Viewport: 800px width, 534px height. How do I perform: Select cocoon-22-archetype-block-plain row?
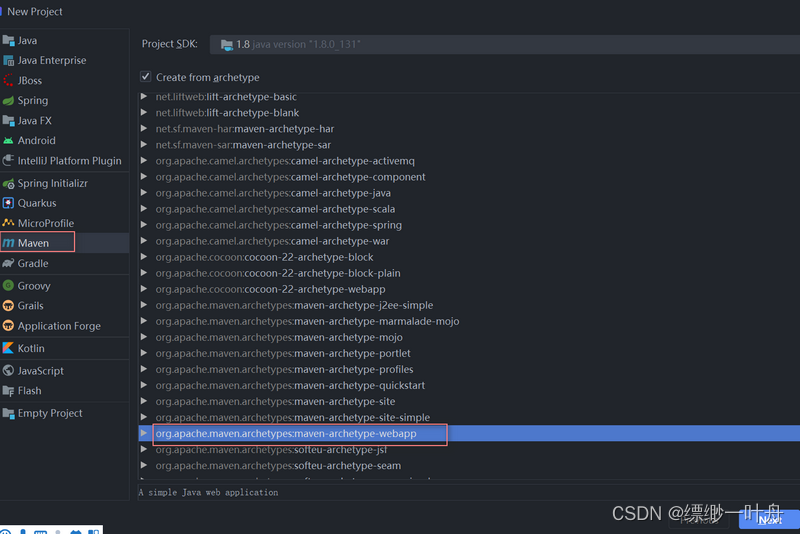point(469,273)
